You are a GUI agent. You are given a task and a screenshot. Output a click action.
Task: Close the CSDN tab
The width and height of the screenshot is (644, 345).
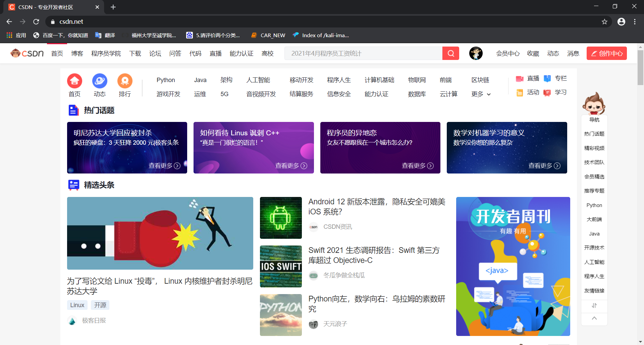pyautogui.click(x=97, y=7)
